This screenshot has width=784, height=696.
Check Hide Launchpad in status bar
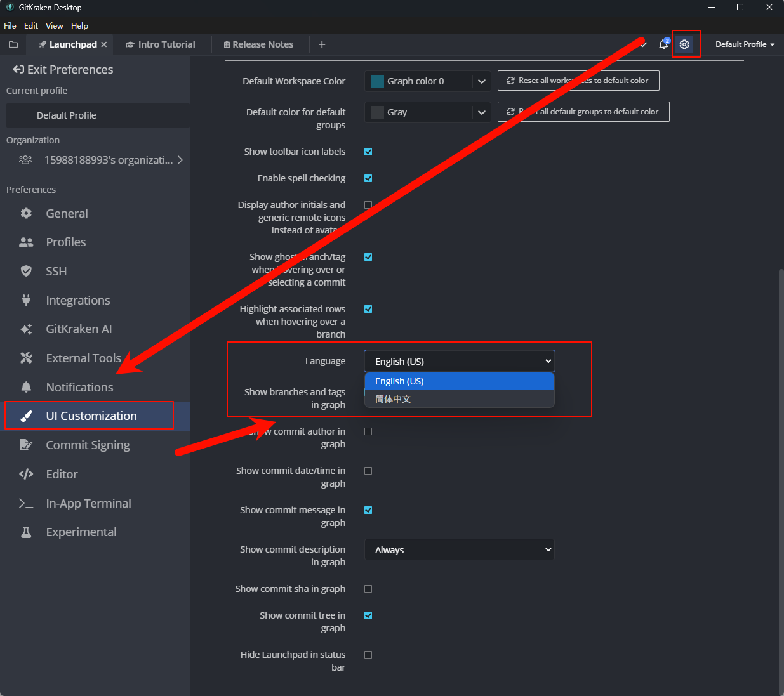pos(368,654)
